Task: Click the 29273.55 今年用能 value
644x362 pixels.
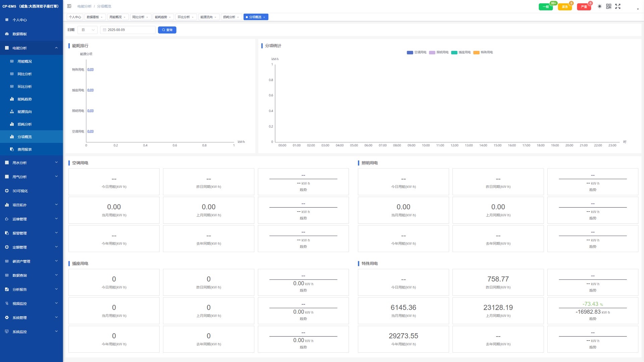Action: pyautogui.click(x=404, y=336)
